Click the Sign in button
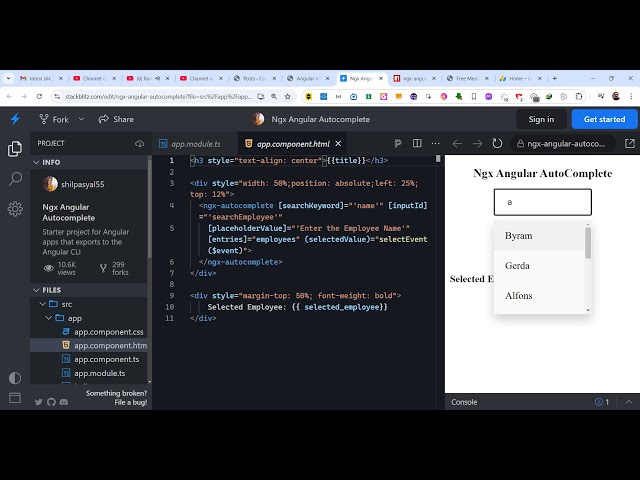 tap(541, 119)
